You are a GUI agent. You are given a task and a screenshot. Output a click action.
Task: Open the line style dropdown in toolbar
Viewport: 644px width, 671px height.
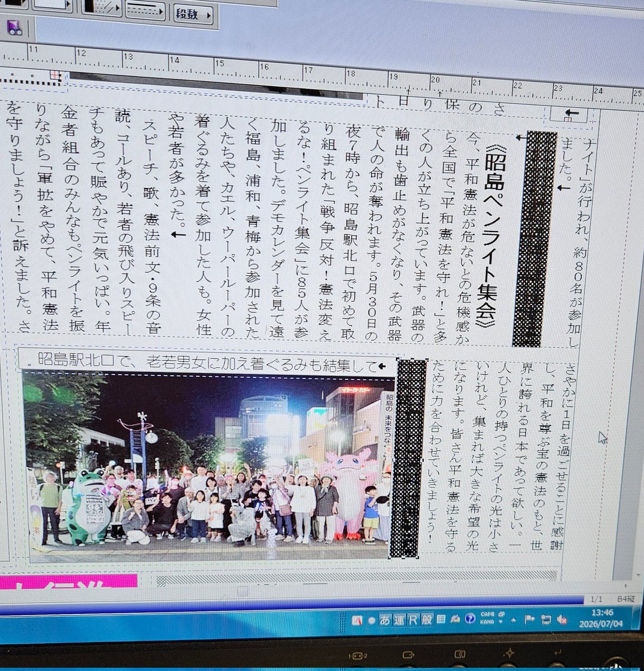(x=146, y=10)
